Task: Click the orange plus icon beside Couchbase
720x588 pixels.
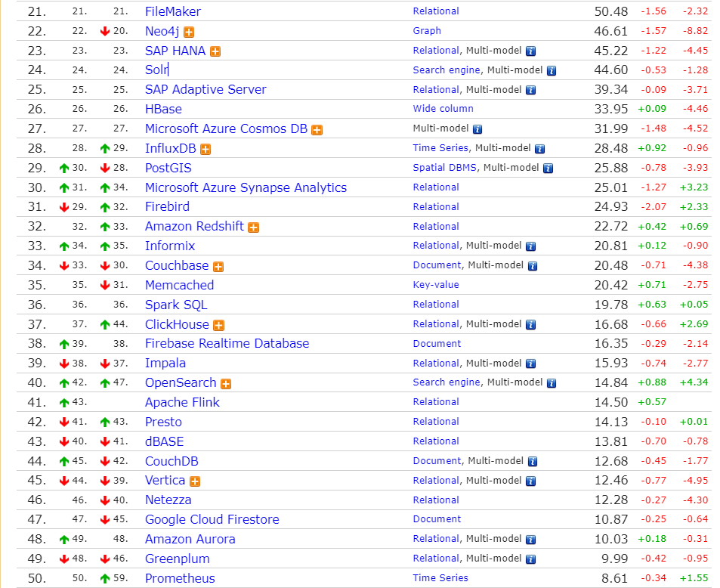Action: [218, 267]
